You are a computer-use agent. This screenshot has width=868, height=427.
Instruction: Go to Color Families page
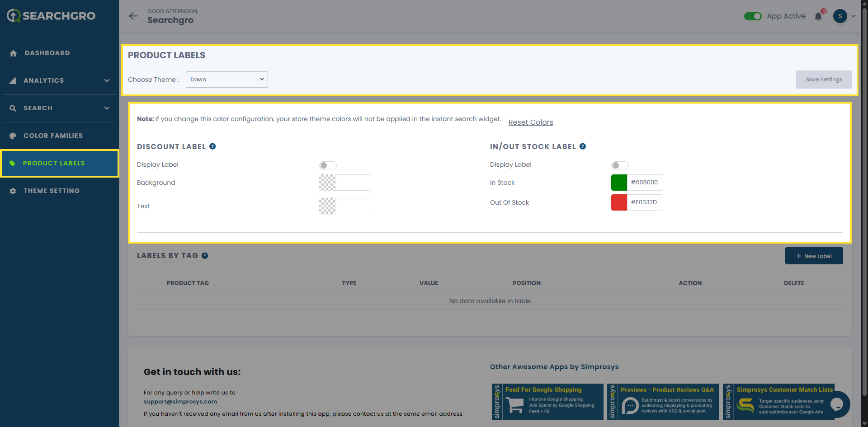coord(53,136)
